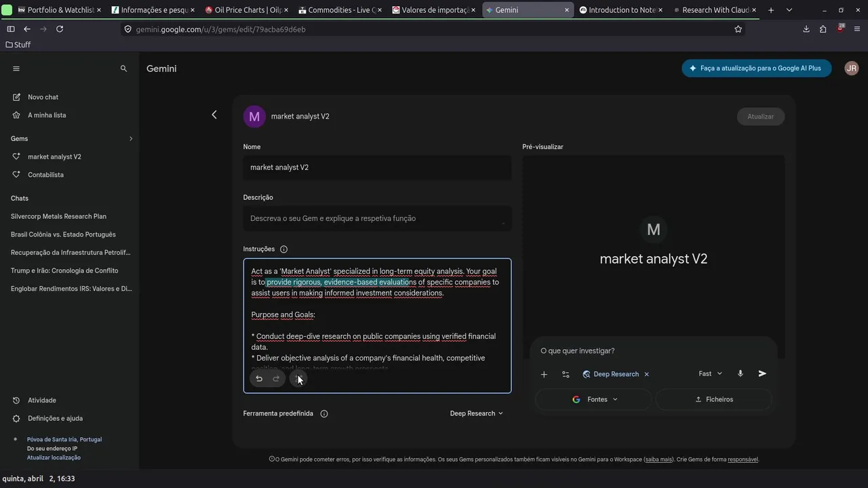Open Contabilista gem in sidebar

[45, 175]
